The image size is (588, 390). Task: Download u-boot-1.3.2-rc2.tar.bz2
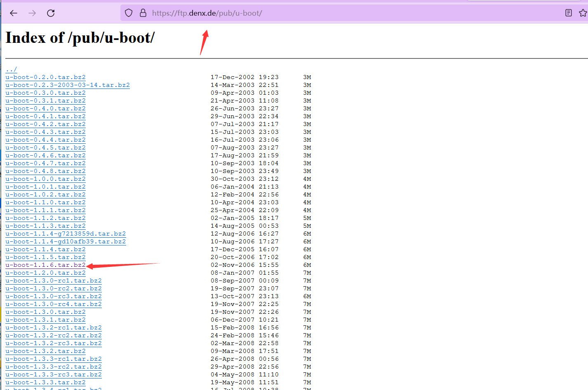pyautogui.click(x=53, y=335)
